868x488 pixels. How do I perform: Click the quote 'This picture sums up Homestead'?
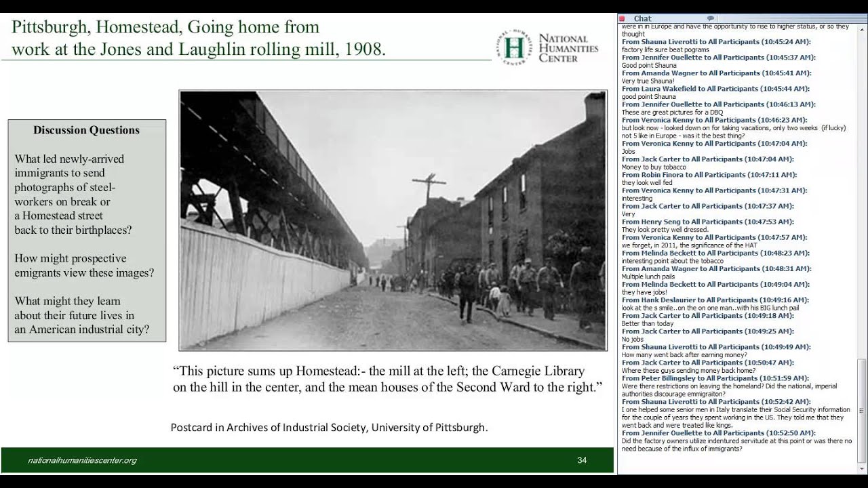(x=387, y=380)
